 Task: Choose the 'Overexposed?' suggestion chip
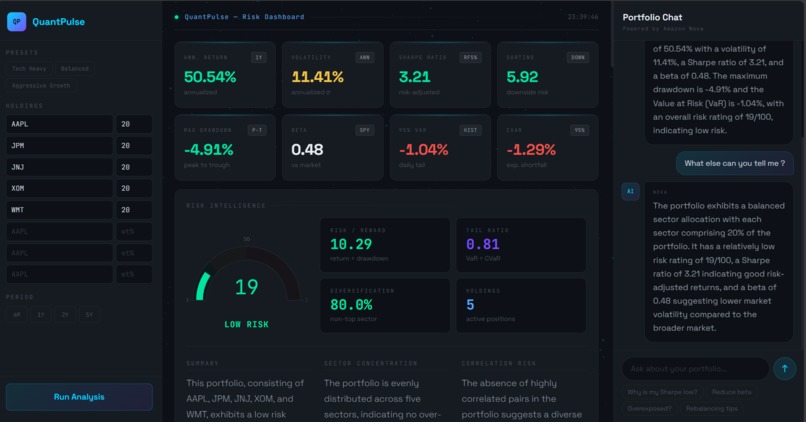[649, 408]
